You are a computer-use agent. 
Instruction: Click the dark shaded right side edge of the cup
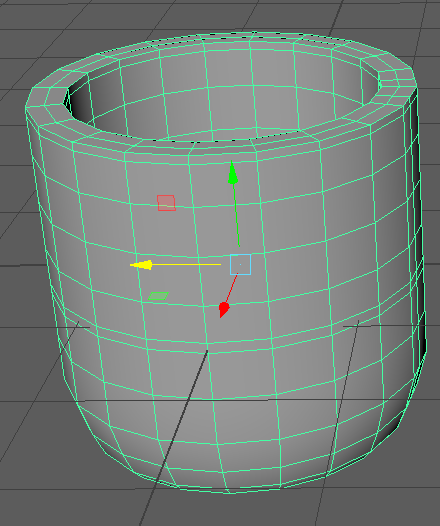pos(418,218)
